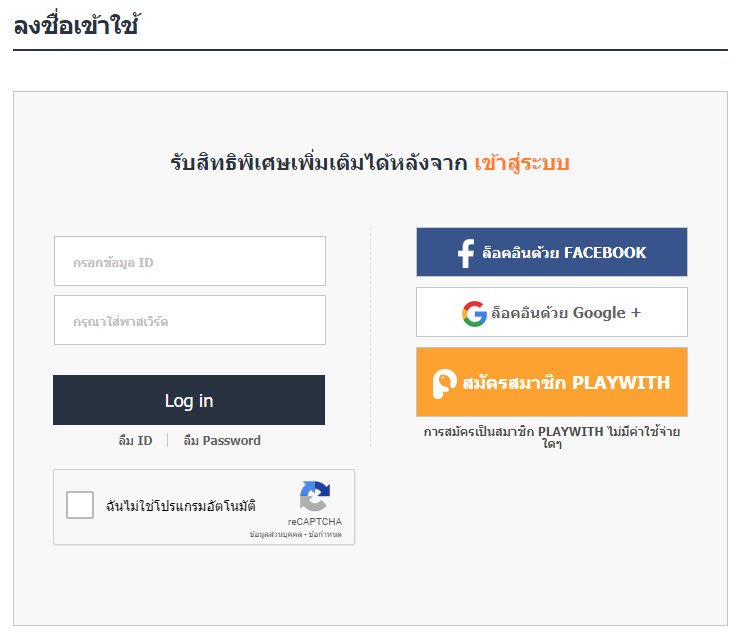The width and height of the screenshot is (741, 641).
Task: Click the Google 'G' logo icon
Action: coord(474,313)
